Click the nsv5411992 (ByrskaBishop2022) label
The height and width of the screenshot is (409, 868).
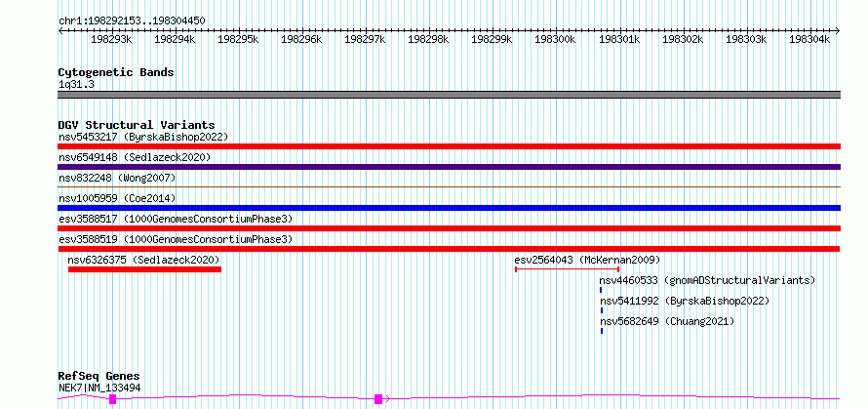tap(685, 301)
